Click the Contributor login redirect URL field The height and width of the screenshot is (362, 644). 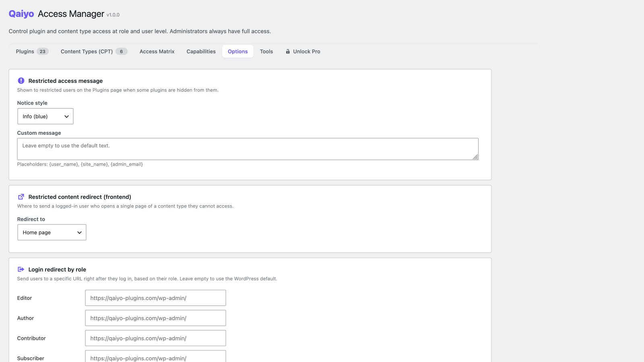pyautogui.click(x=155, y=338)
